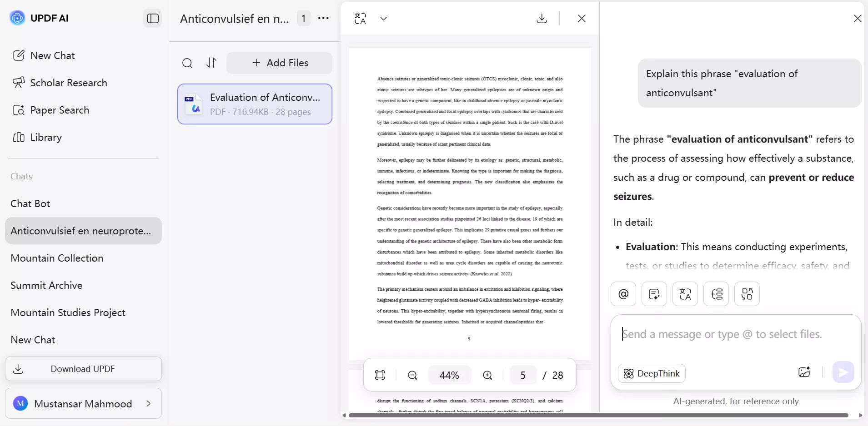868x426 pixels.
Task: Open the image generation icon in chat input
Action: click(805, 372)
